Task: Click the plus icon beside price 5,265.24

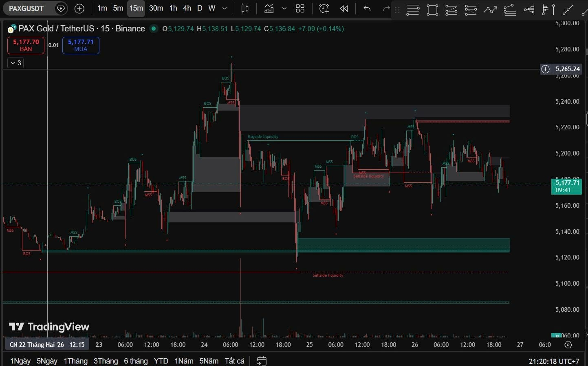Action: 545,69
